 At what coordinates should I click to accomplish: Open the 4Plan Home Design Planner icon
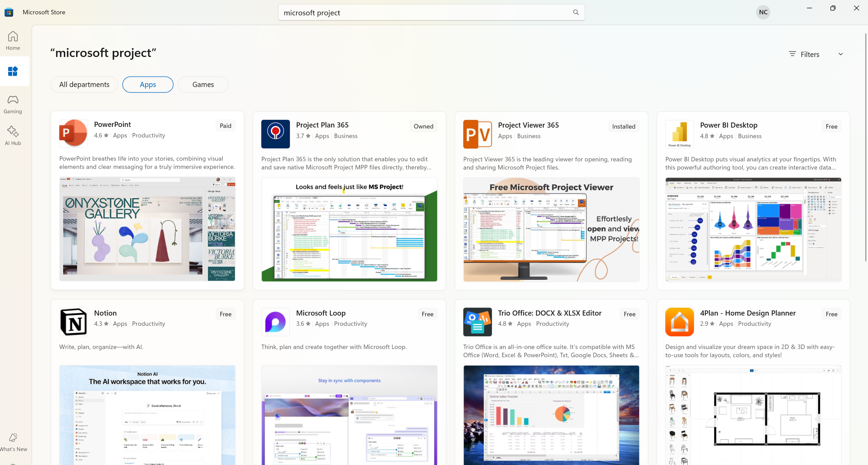point(680,322)
